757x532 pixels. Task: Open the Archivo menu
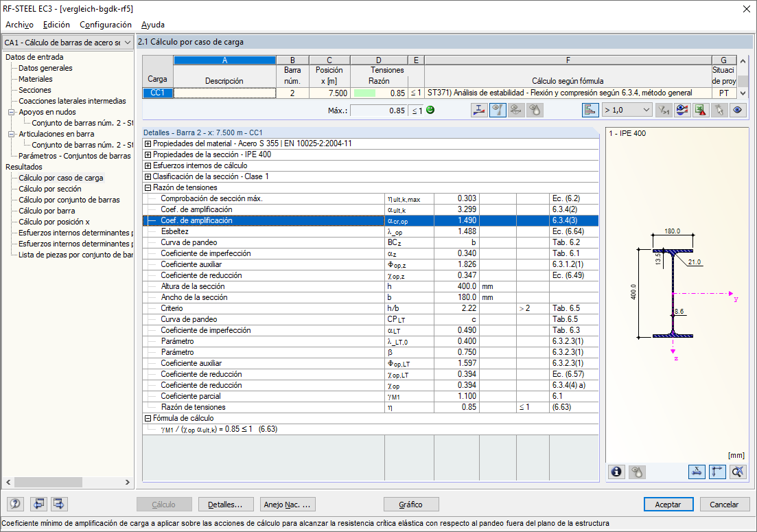pos(19,25)
